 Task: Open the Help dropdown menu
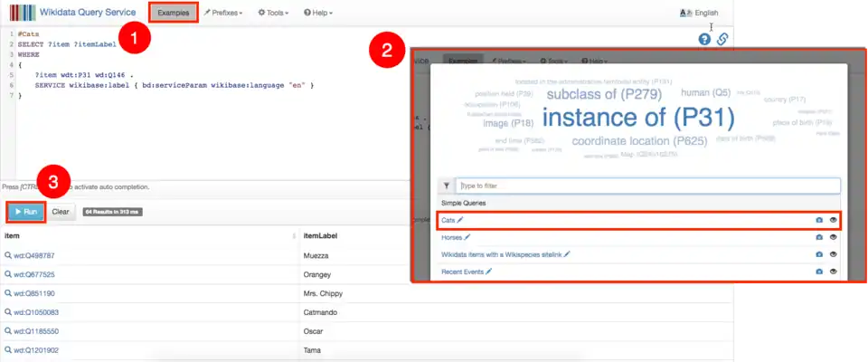tap(317, 13)
